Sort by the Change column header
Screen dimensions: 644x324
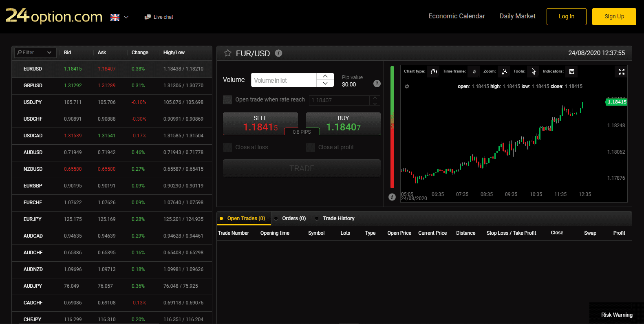140,53
